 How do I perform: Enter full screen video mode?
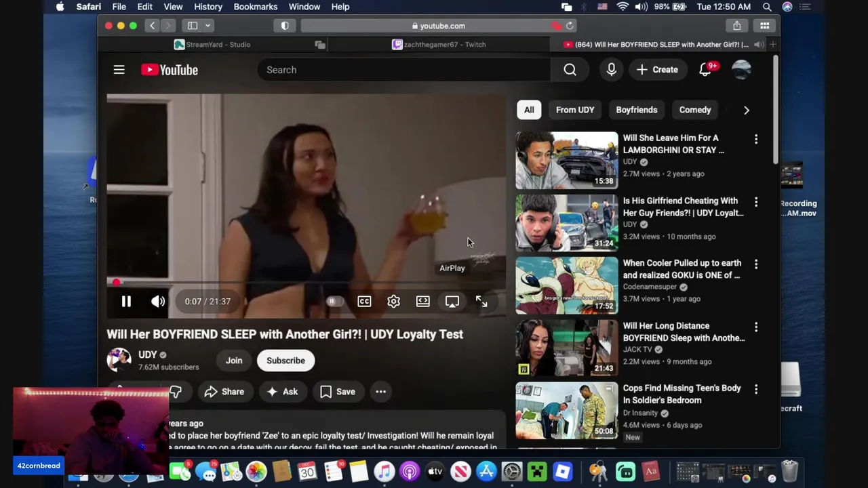tap(481, 302)
